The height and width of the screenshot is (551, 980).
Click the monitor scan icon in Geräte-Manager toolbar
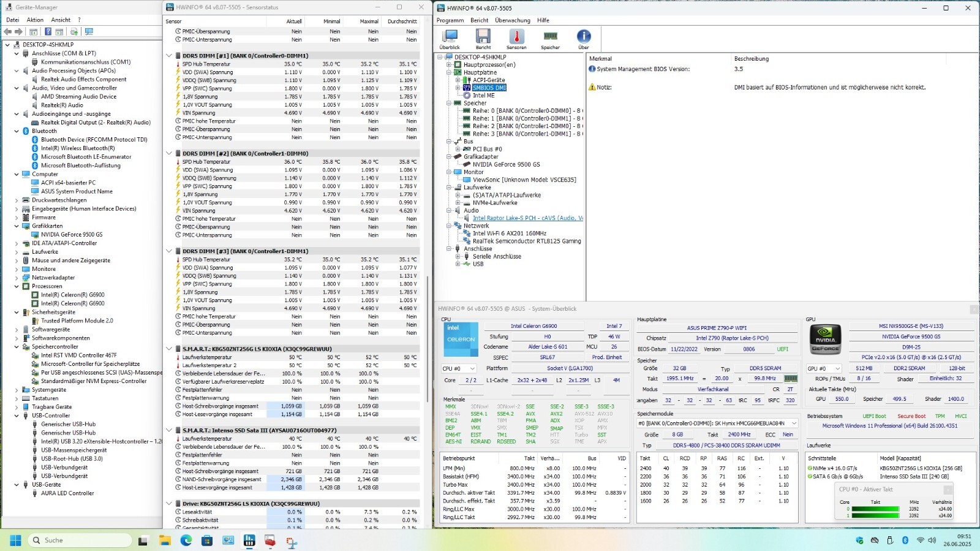click(x=89, y=32)
